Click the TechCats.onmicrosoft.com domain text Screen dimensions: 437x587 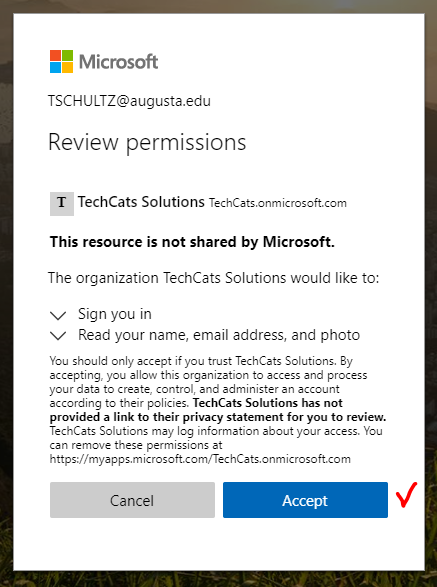tap(278, 203)
